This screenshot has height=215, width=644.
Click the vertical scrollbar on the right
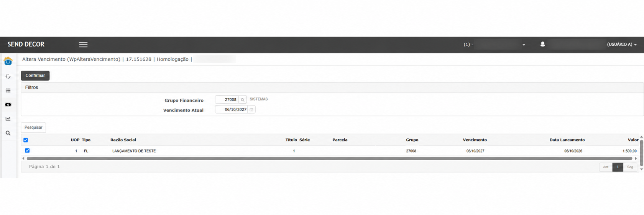pyautogui.click(x=641, y=152)
